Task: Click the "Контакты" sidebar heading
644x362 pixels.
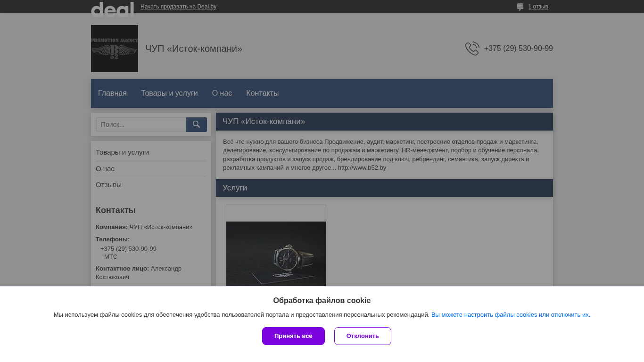Action: pyautogui.click(x=116, y=210)
